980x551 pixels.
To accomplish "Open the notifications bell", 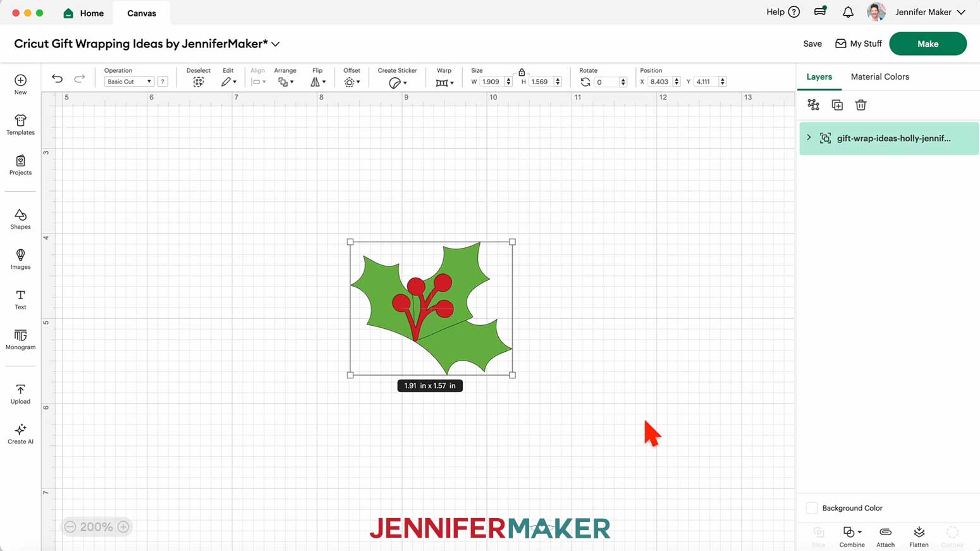I will (x=848, y=12).
